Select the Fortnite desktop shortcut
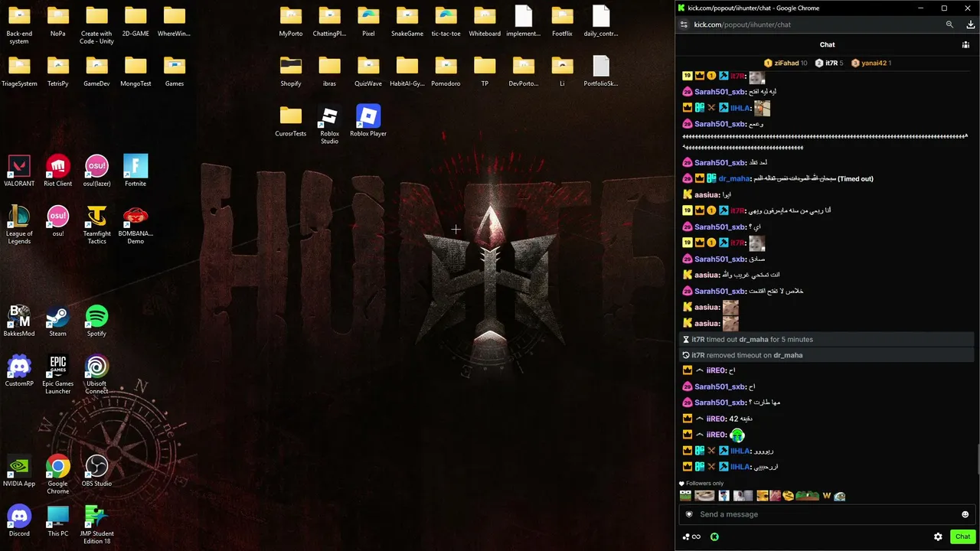The width and height of the screenshot is (980, 551). tap(136, 171)
